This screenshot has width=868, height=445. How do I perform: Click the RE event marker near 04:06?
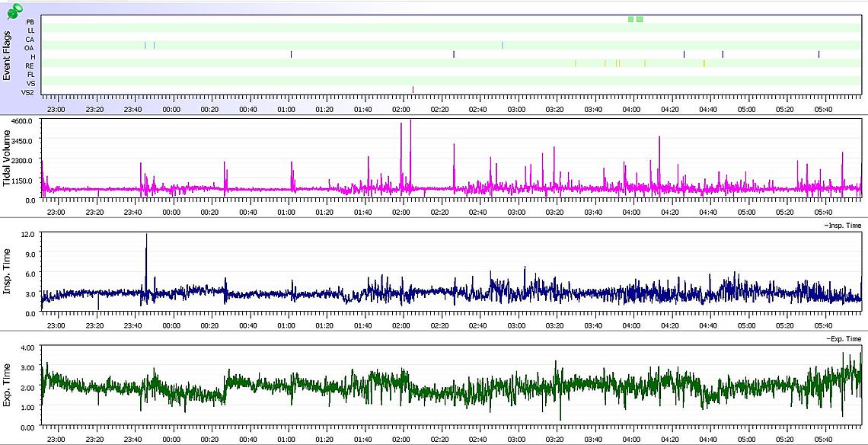[x=645, y=63]
